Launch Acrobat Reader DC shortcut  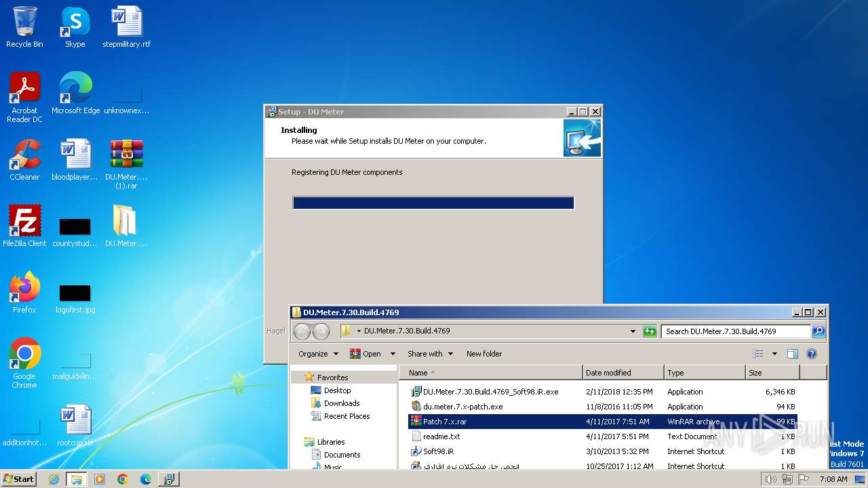[24, 98]
